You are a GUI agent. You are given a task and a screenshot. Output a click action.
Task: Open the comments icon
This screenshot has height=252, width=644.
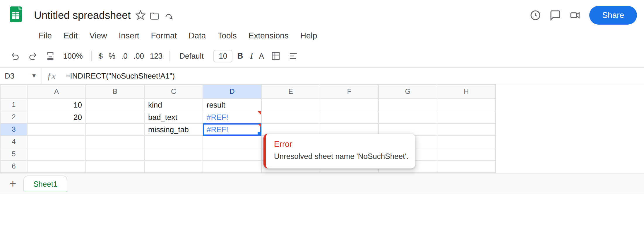click(x=555, y=15)
